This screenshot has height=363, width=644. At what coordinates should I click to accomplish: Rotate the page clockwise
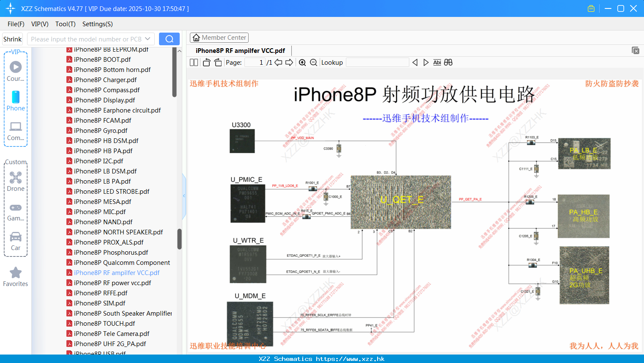click(218, 63)
